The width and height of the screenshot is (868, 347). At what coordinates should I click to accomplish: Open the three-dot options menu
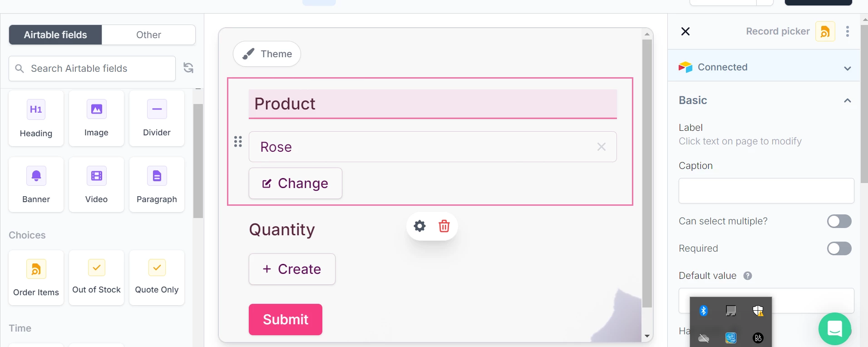pyautogui.click(x=847, y=31)
